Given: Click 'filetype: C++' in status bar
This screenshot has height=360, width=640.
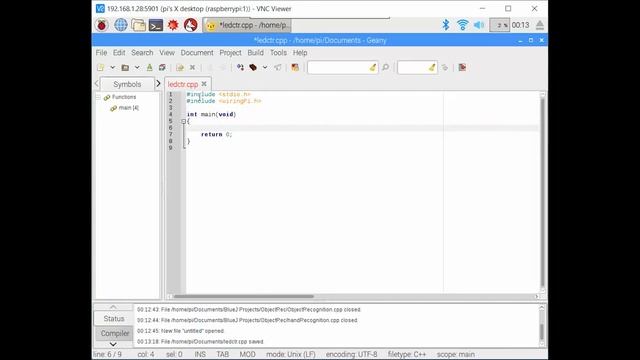Looking at the screenshot, I should [x=407, y=354].
